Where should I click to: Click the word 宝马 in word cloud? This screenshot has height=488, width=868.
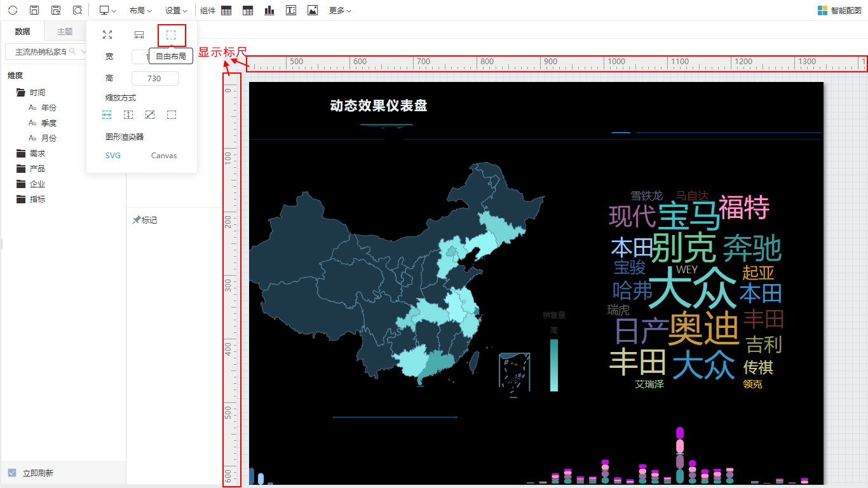tap(689, 216)
